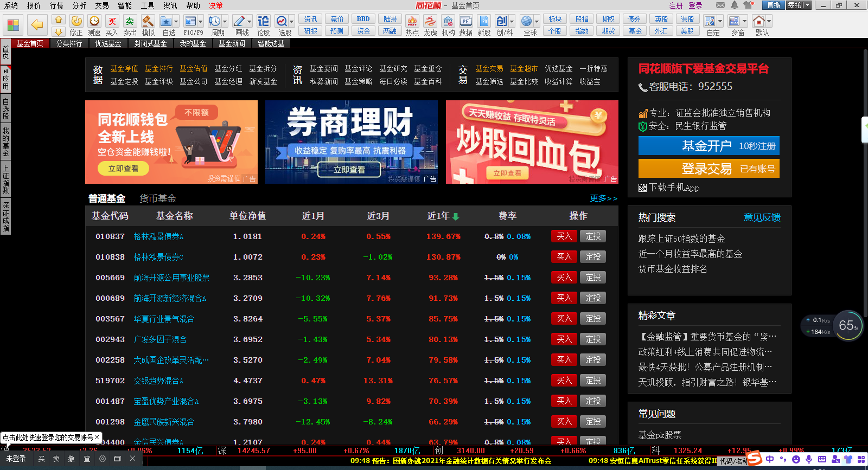
Task: Click 定投 for 华夏行业景气混合
Action: coord(593,319)
